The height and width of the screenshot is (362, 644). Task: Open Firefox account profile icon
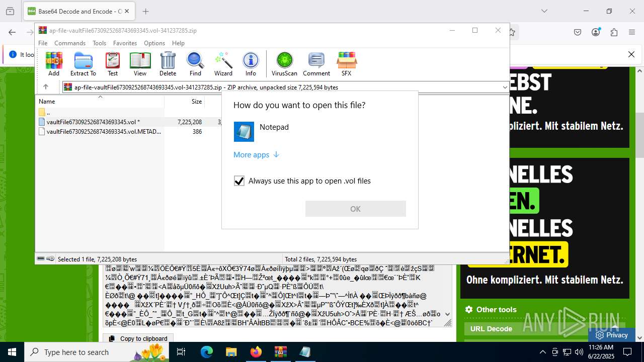[x=596, y=32]
